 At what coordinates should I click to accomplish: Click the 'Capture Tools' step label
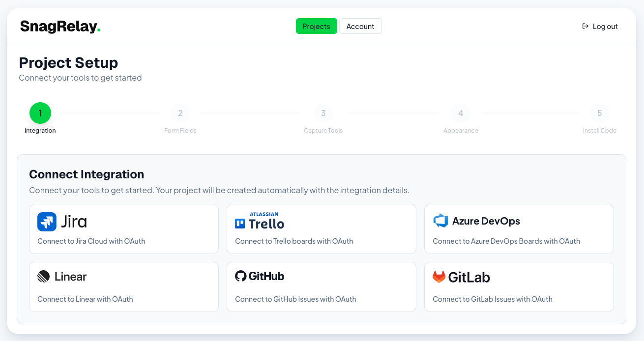click(323, 131)
